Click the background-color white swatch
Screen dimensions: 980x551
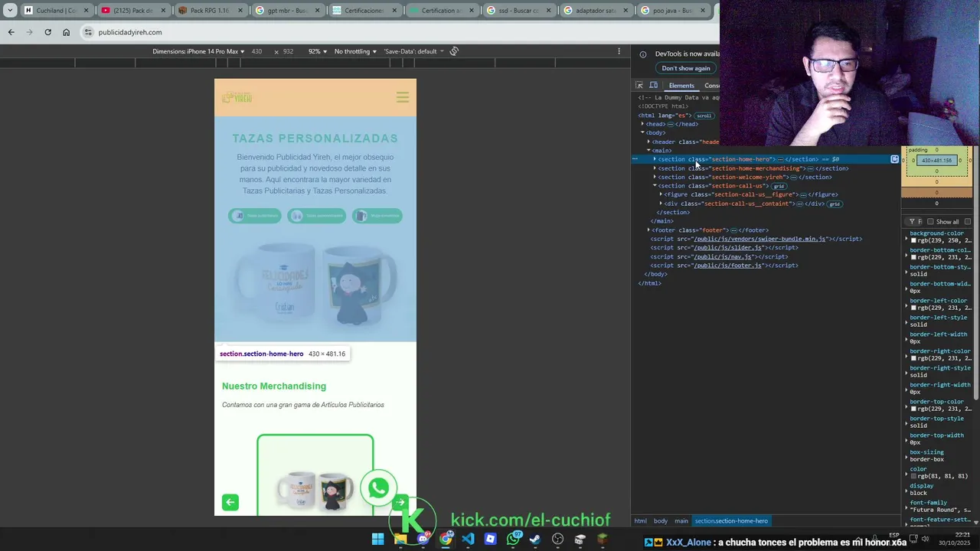click(913, 240)
